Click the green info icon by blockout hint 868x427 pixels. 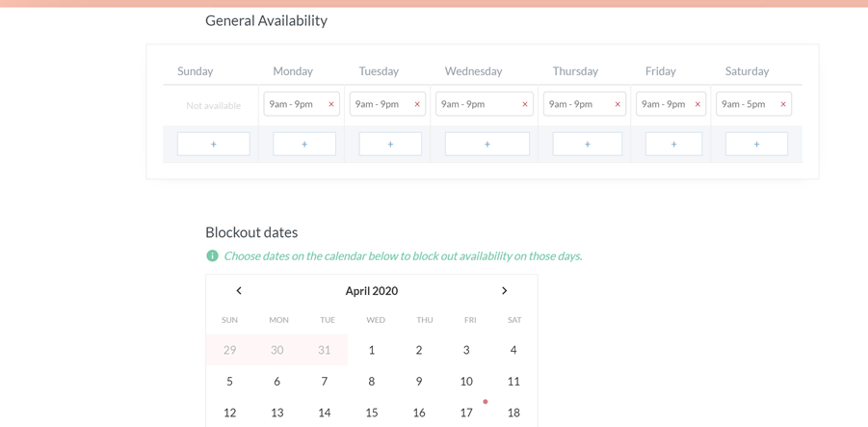click(x=212, y=255)
